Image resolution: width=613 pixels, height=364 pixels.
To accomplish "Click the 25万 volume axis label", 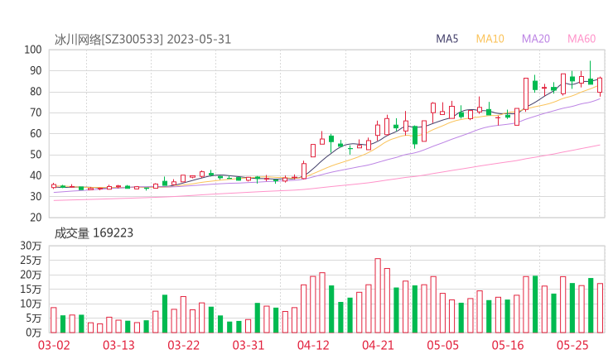I will pyautogui.click(x=31, y=260).
